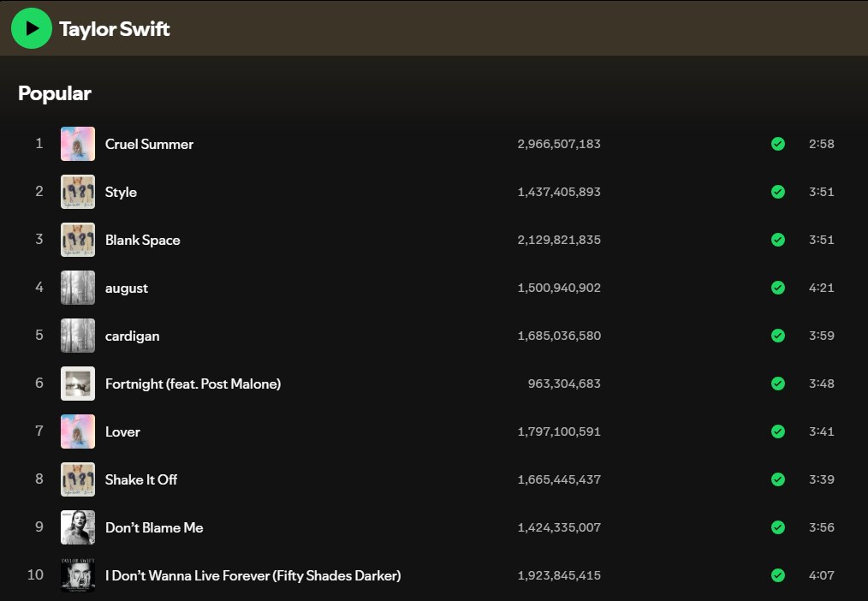Open the Taylor Swift artist title
868x601 pixels.
(x=114, y=29)
